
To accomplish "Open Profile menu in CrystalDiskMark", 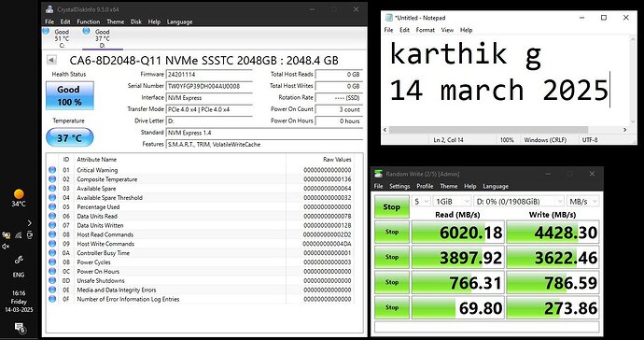I will 425,186.
